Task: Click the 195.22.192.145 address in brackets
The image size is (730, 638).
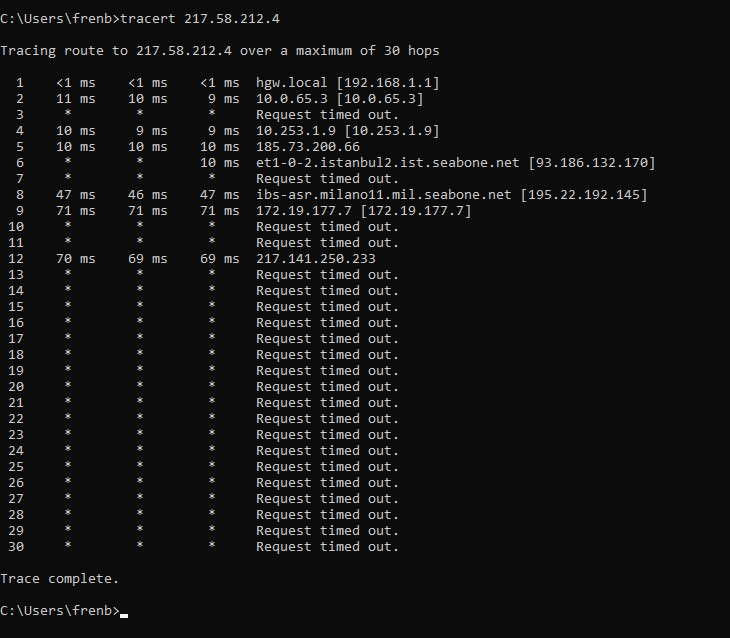Action: 584,195
